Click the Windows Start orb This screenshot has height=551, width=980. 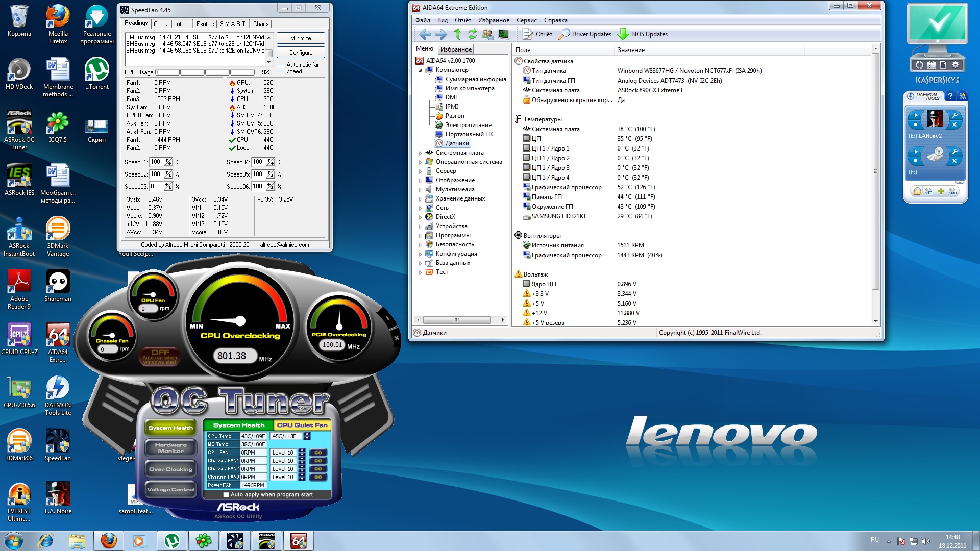pos(14,541)
